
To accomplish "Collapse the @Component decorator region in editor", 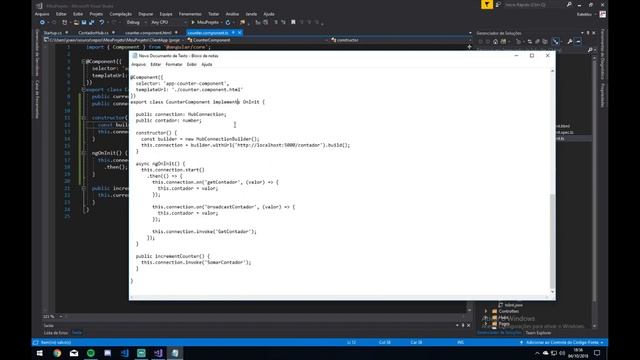I will pos(83,62).
